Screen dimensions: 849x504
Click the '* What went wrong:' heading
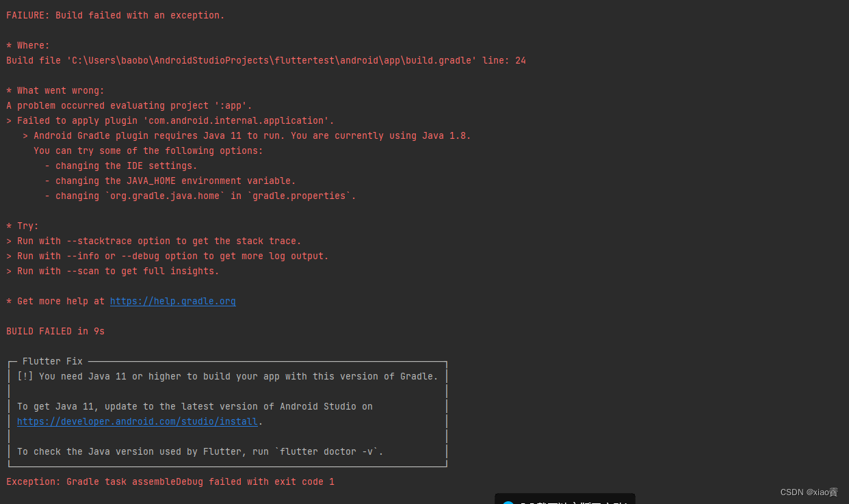(x=55, y=90)
